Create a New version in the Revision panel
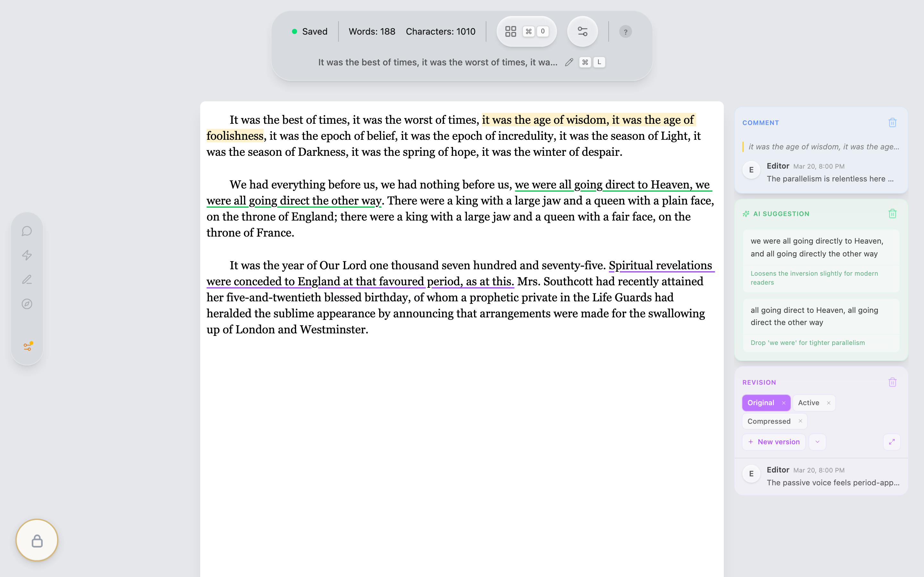The height and width of the screenshot is (577, 924). pyautogui.click(x=774, y=441)
